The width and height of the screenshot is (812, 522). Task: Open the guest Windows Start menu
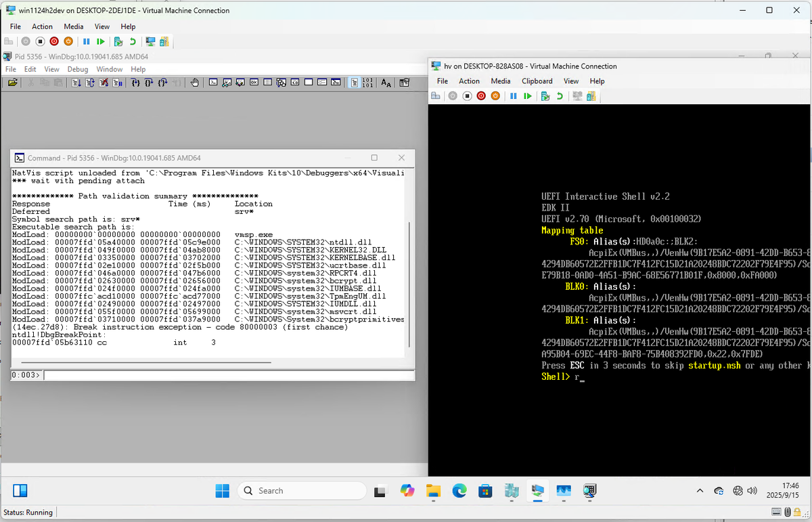[223, 491]
